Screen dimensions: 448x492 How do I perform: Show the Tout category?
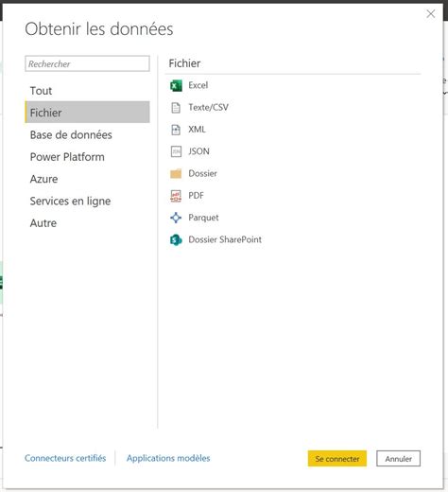click(x=87, y=91)
